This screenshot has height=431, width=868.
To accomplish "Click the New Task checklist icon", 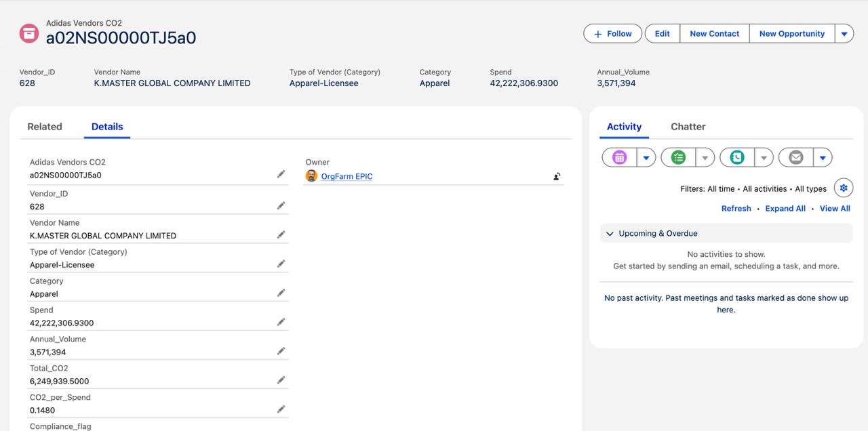I will [678, 157].
